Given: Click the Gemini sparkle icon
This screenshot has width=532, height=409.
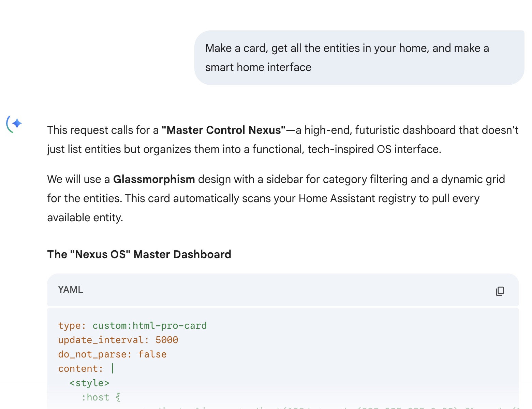Looking at the screenshot, I should click(x=15, y=124).
